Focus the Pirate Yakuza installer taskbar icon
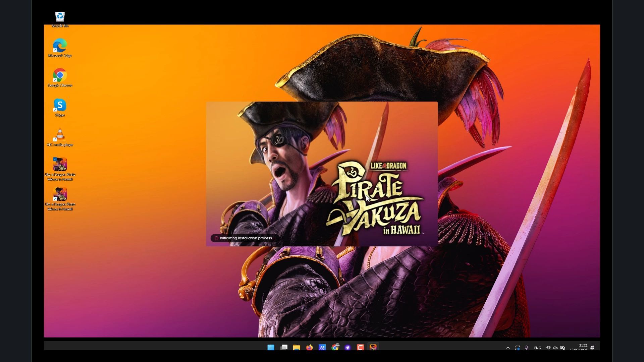Image resolution: width=644 pixels, height=362 pixels. [373, 348]
